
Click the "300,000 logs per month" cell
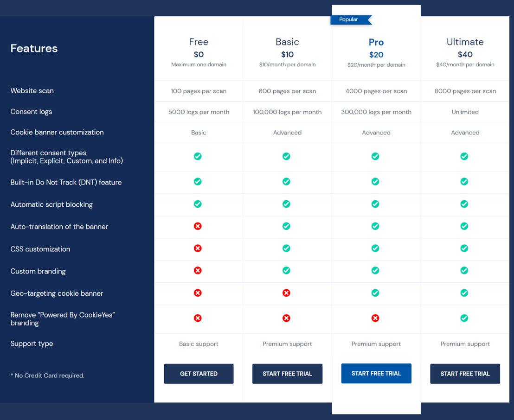376,112
